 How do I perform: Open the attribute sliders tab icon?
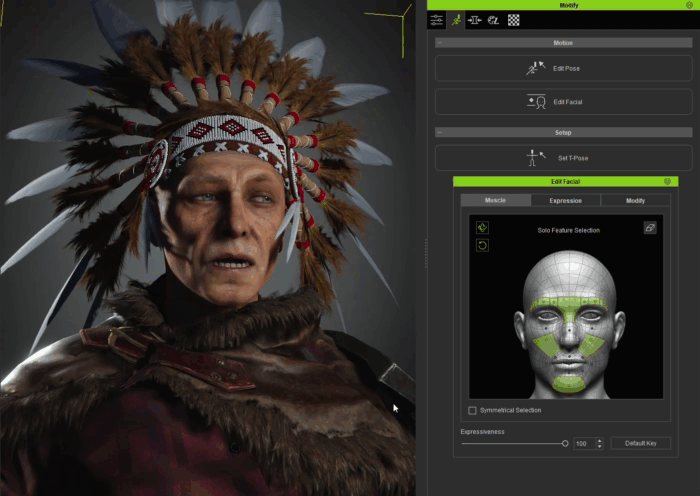point(437,20)
